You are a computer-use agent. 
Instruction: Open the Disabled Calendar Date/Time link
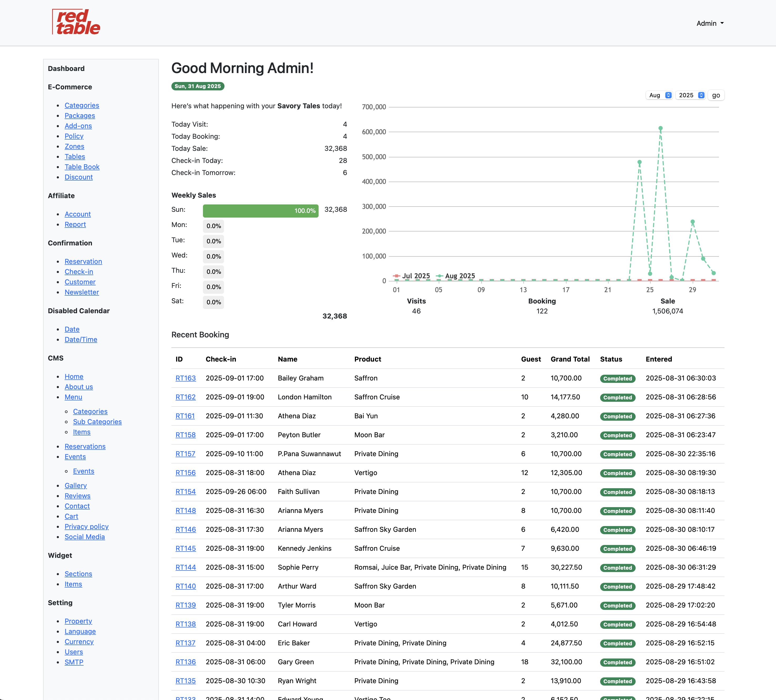[x=81, y=339]
